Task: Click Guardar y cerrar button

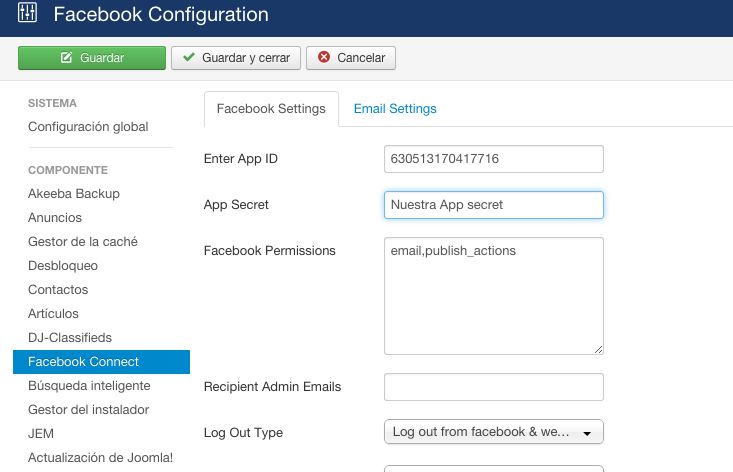Action: click(x=236, y=58)
